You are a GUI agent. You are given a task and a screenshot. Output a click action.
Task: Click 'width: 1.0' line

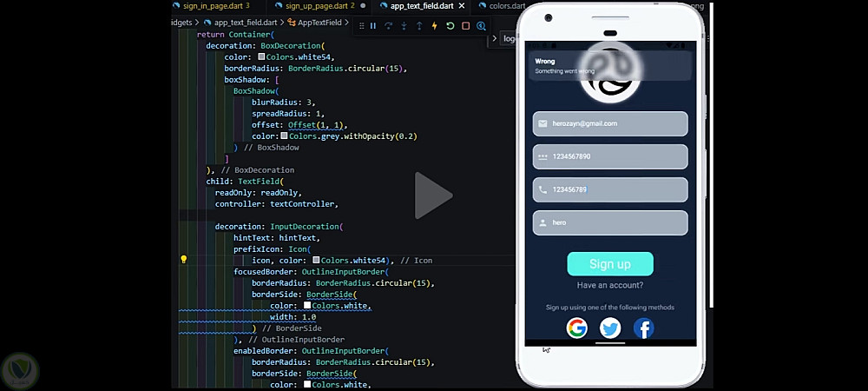(x=293, y=317)
